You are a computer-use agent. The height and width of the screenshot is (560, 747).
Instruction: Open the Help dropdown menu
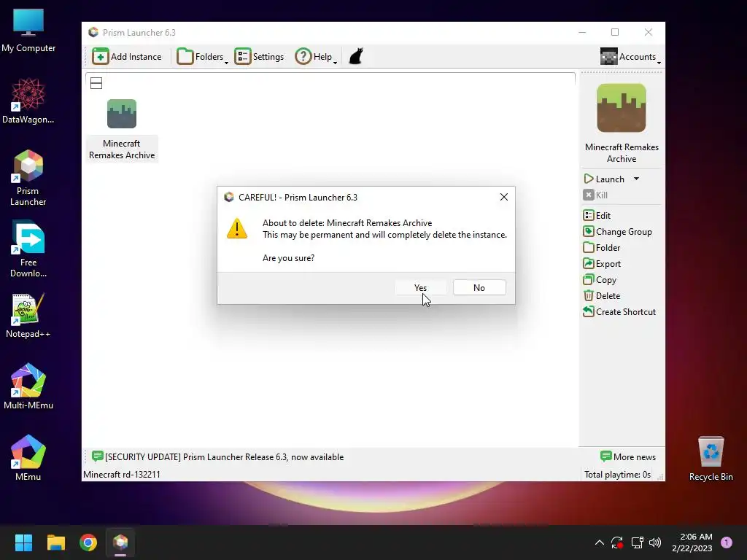316,57
